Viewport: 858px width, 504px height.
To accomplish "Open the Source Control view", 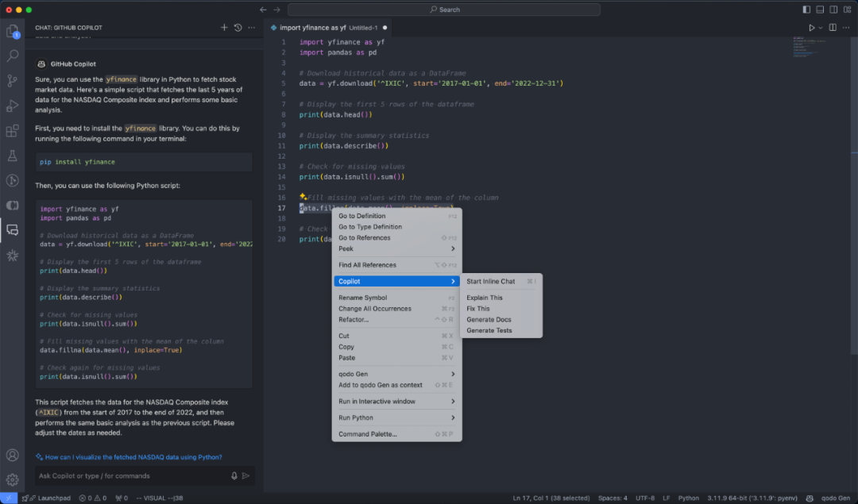I will (x=12, y=81).
